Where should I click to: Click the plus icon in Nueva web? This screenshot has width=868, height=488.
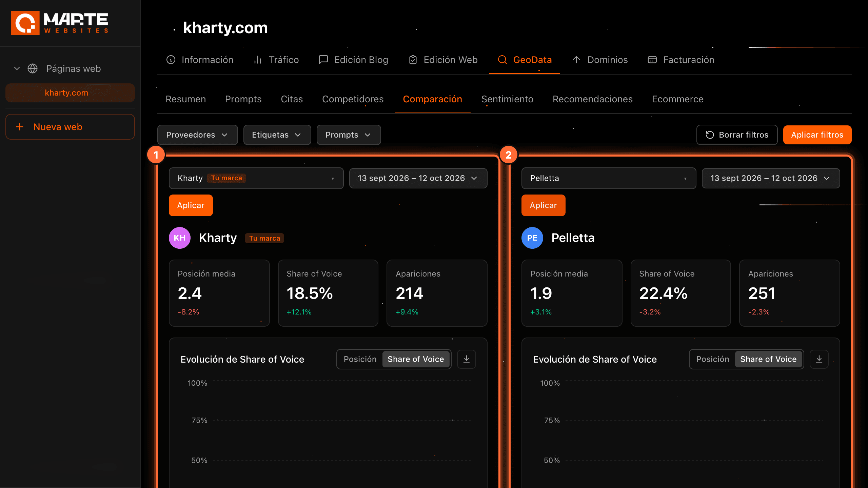tap(20, 127)
